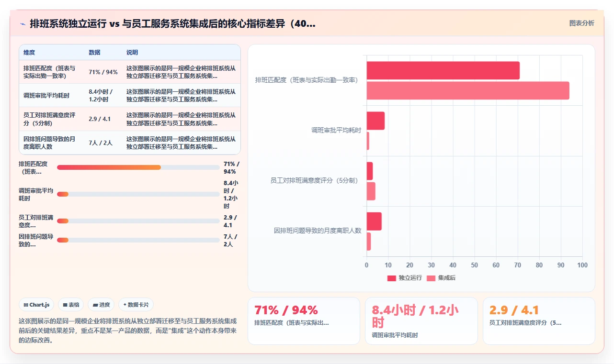Click 月度离职人数 独立运行 chart bar

374,221
